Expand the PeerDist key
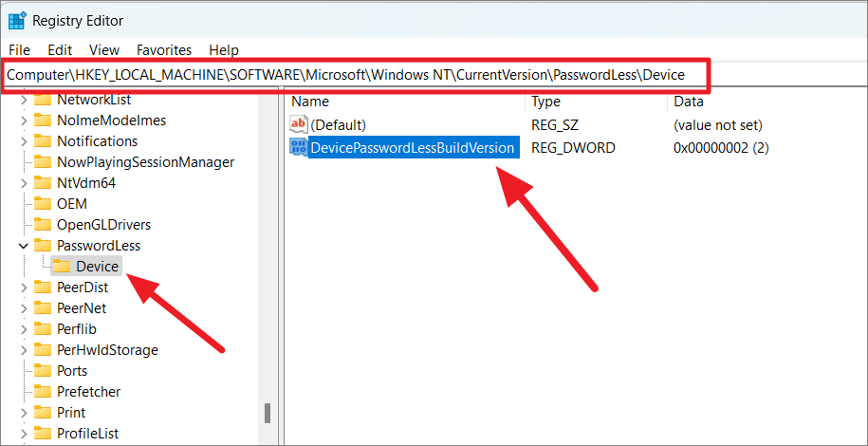 pos(24,288)
